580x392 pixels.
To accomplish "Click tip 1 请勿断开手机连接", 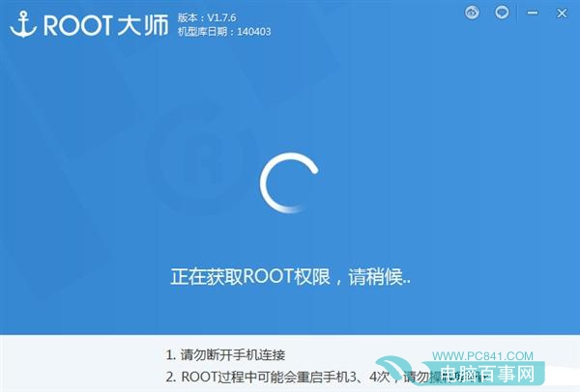I will 225,355.
